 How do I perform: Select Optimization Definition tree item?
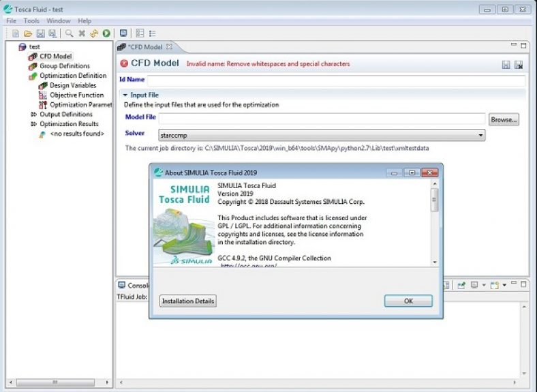pyautogui.click(x=73, y=76)
